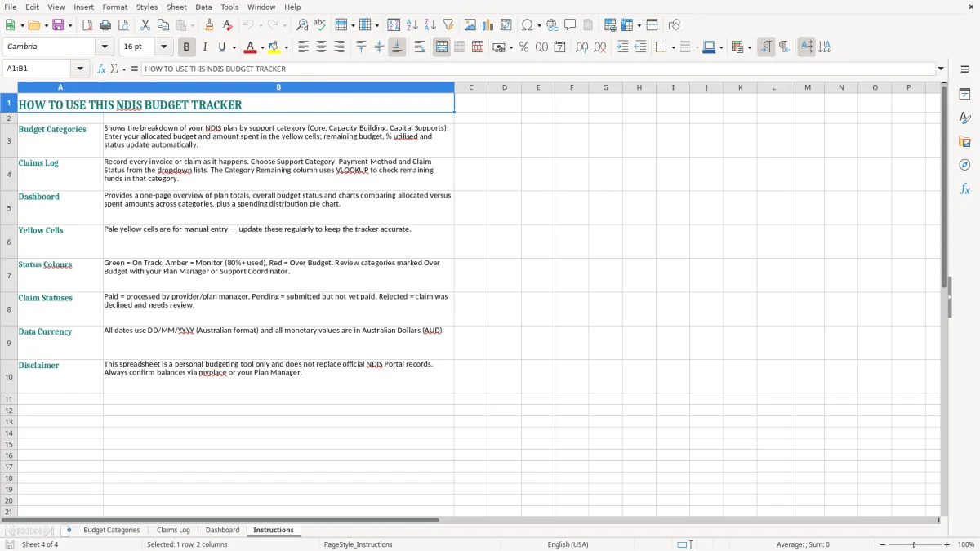This screenshot has width=980, height=551.
Task: Export directly as PDF
Action: pyautogui.click(x=87, y=25)
